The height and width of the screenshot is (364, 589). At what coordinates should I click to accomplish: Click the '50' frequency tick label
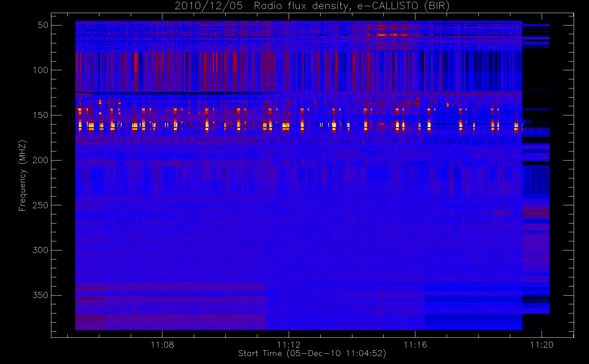[43, 25]
